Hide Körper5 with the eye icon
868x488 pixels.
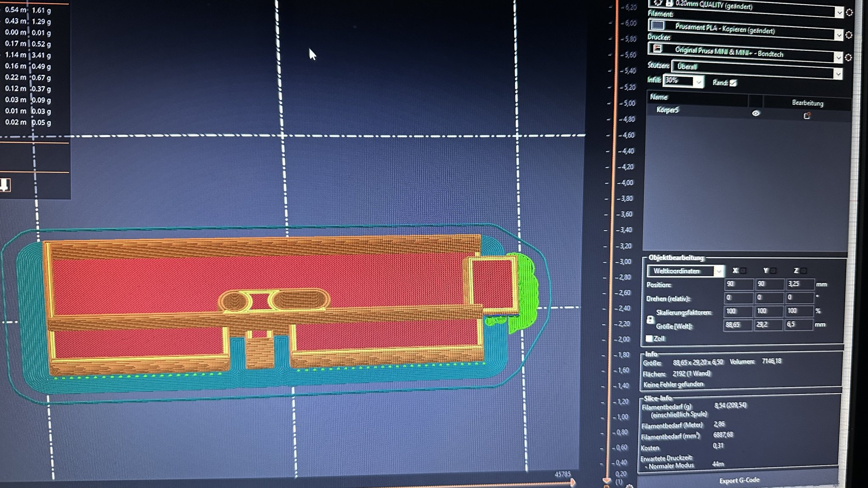pos(756,113)
